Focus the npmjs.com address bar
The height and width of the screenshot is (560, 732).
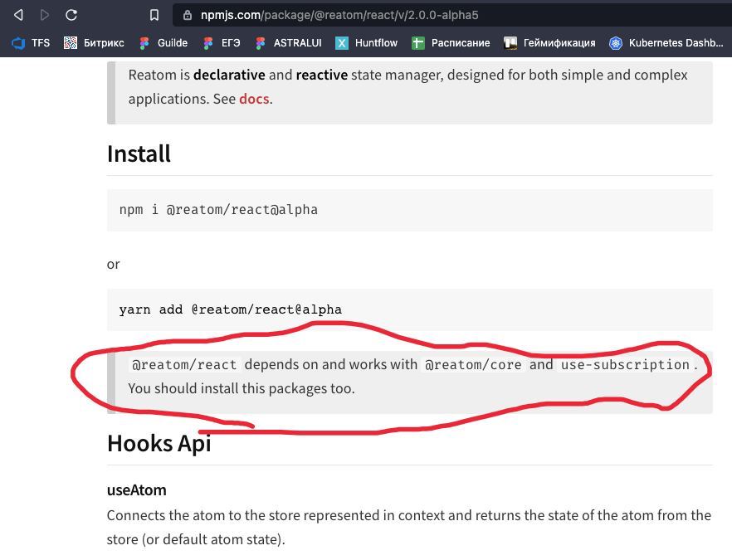pyautogui.click(x=451, y=15)
